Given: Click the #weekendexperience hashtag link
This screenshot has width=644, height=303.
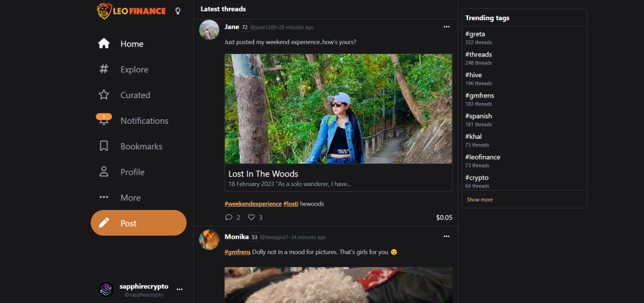Looking at the screenshot, I should pos(253,204).
